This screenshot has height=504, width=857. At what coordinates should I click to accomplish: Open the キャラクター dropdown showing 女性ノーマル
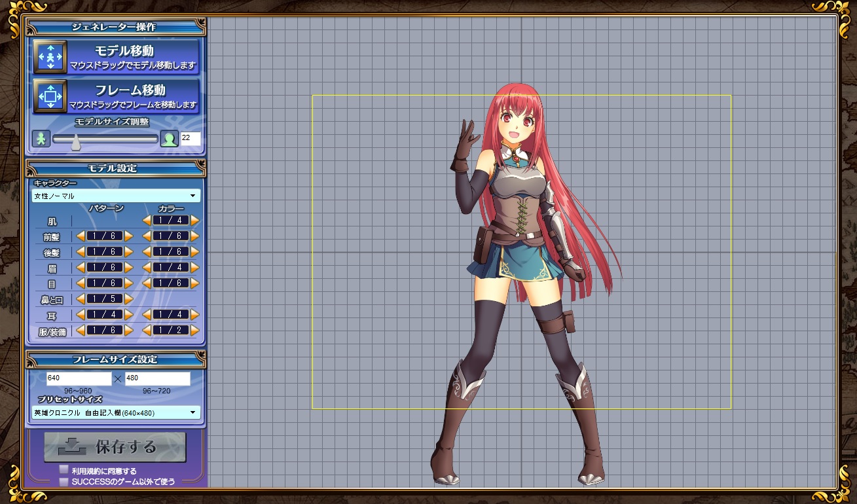[116, 196]
